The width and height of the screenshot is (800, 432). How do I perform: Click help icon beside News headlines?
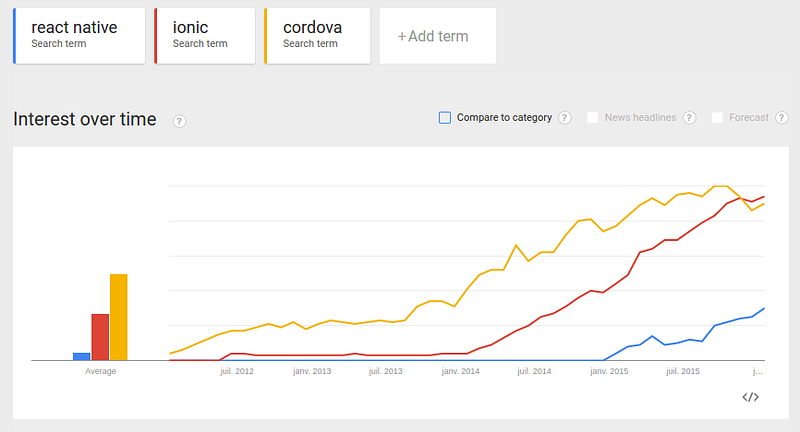(x=689, y=118)
